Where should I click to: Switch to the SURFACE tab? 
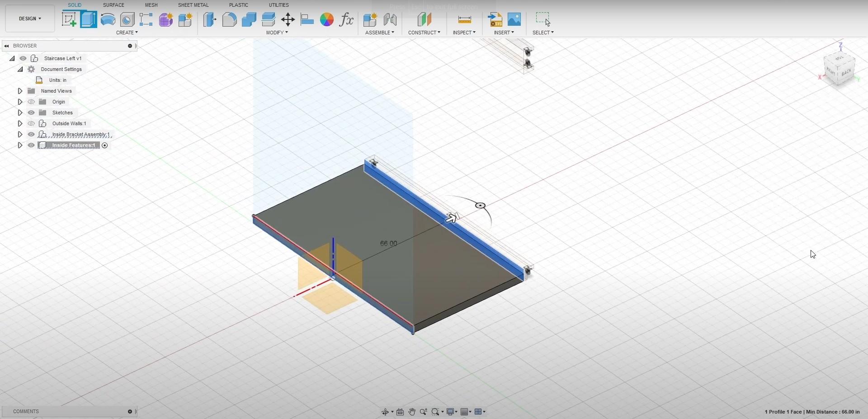(113, 5)
